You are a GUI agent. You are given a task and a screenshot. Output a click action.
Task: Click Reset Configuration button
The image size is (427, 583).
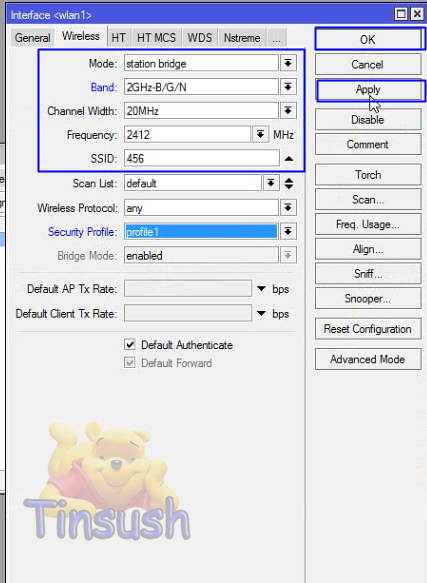click(x=368, y=329)
